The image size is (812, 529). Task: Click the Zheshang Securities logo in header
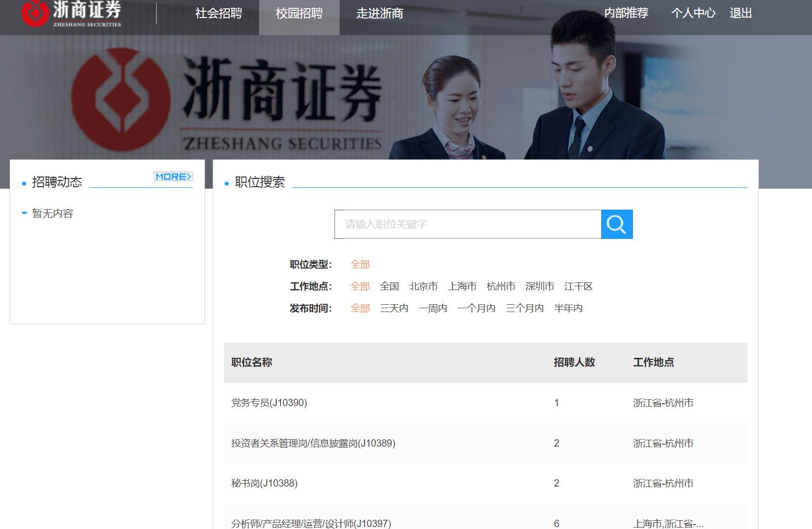pos(71,13)
